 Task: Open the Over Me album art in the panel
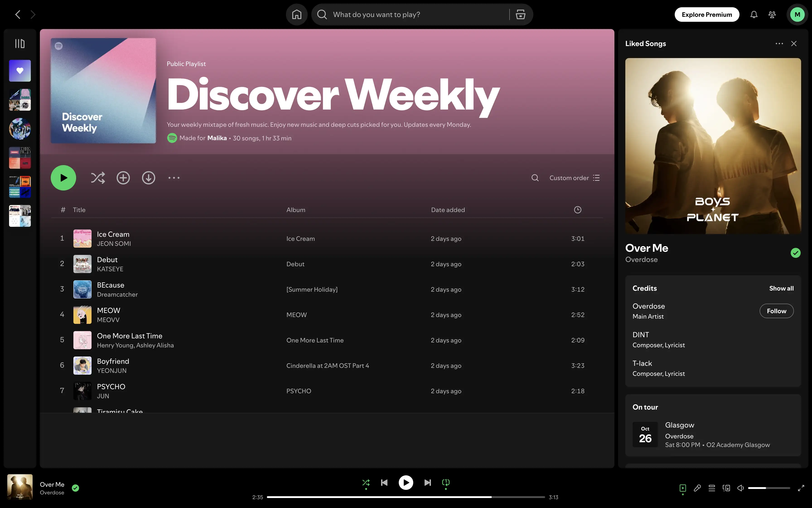coord(713,146)
